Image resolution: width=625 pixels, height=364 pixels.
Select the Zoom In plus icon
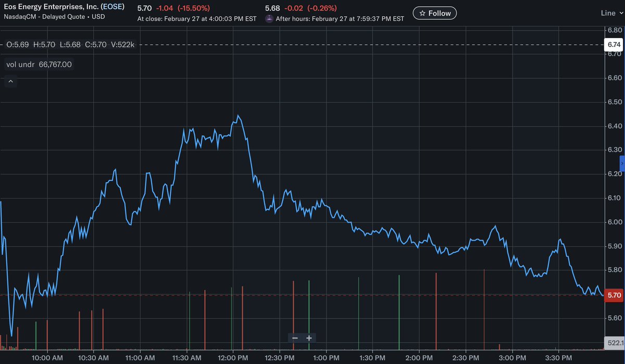click(309, 338)
